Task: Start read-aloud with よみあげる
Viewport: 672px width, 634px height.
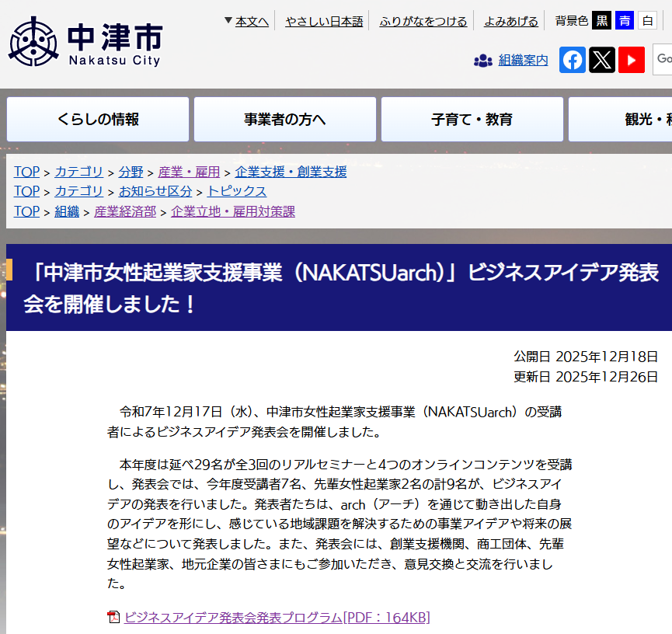Action: (510, 21)
